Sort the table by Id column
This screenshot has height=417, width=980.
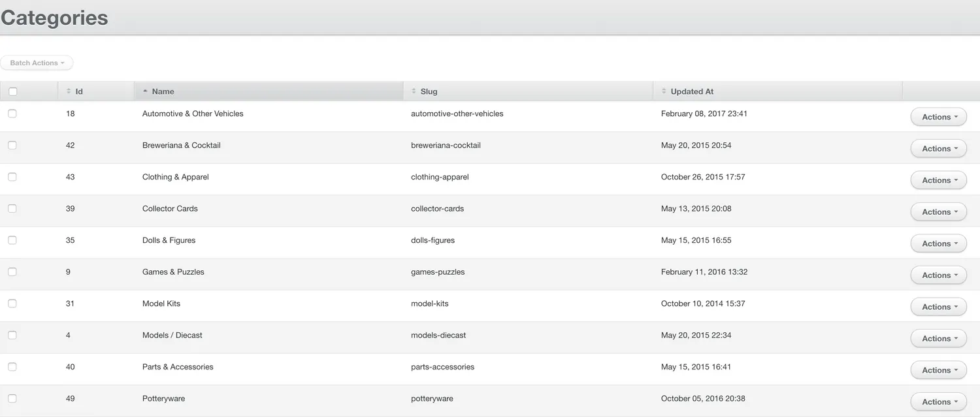click(78, 91)
